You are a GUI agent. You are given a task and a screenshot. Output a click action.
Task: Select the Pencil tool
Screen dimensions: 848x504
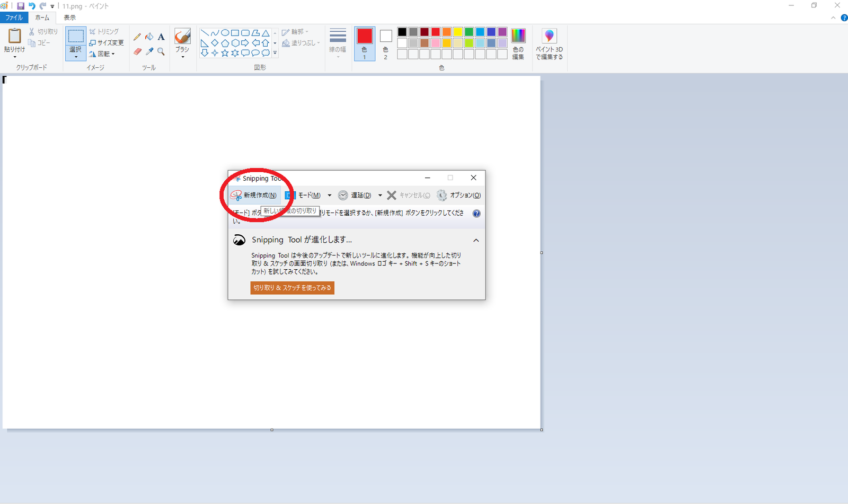tap(137, 37)
